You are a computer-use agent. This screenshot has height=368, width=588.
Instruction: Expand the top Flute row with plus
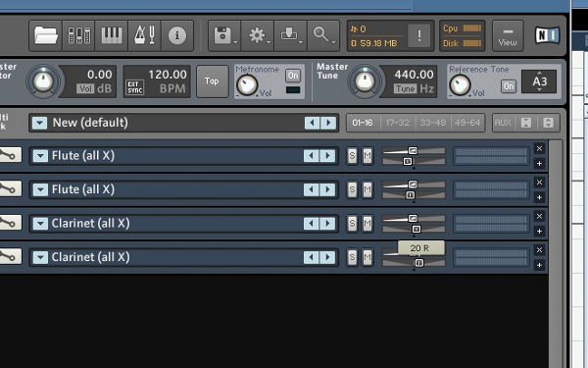tap(539, 163)
